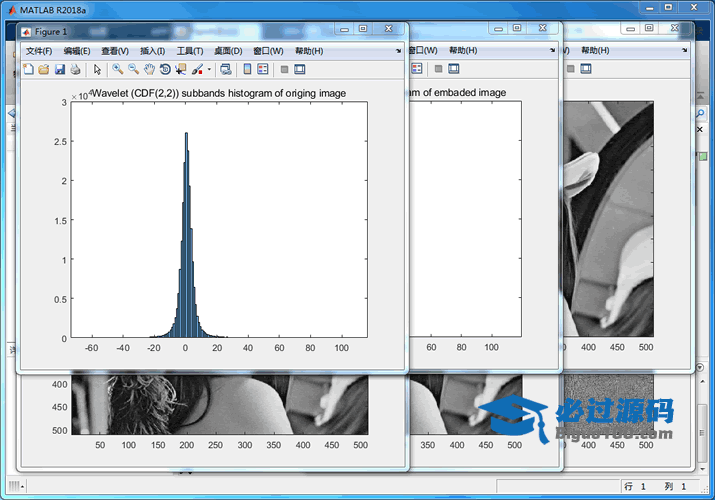Click Show Plot Tools icon in Figure 1 toolbar

(x=299, y=69)
